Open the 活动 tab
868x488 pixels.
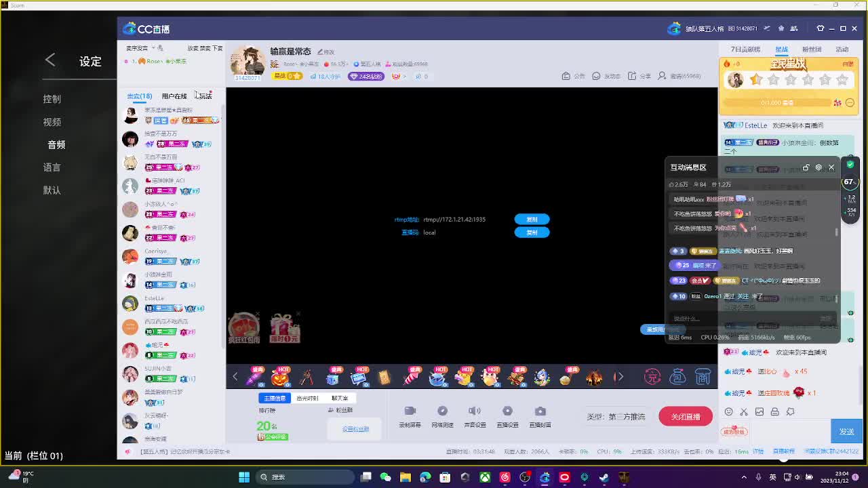[842, 49]
